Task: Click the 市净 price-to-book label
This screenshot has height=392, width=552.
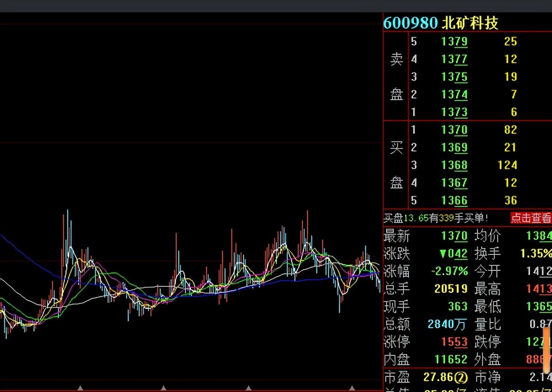Action: pyautogui.click(x=488, y=377)
